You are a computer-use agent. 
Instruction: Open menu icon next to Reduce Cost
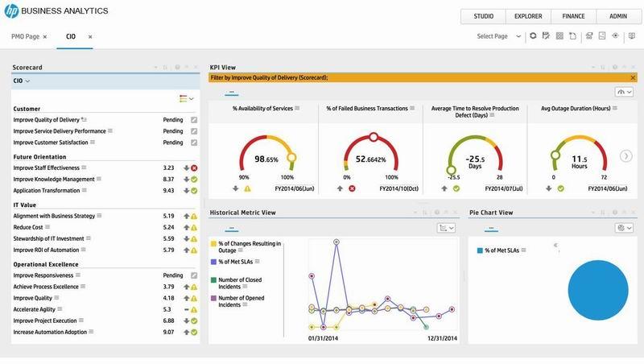pyautogui.click(x=47, y=227)
